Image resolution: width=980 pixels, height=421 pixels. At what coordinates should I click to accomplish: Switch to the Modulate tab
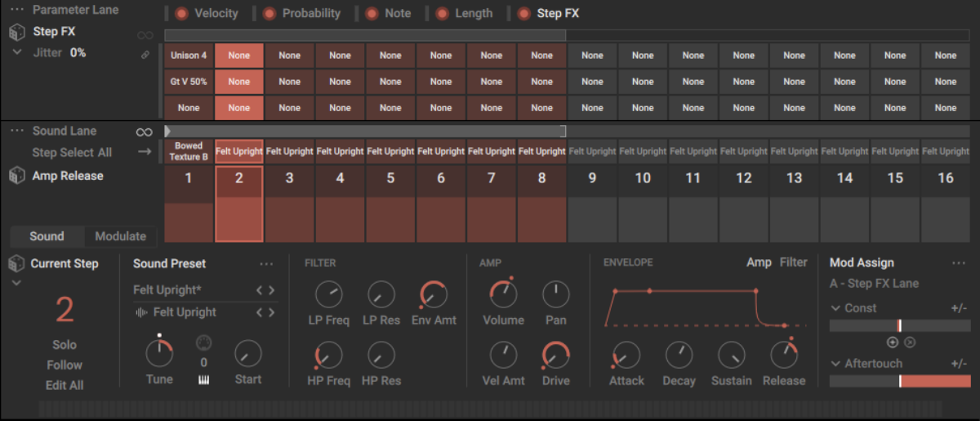pyautogui.click(x=121, y=236)
